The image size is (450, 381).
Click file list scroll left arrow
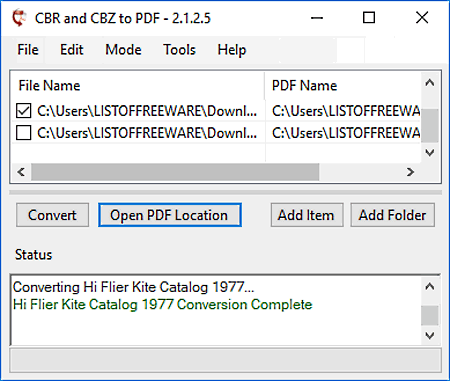click(x=21, y=172)
